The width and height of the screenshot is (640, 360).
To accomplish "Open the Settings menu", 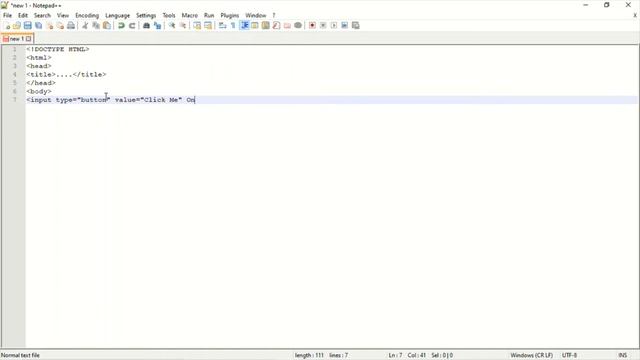I will coord(146,16).
